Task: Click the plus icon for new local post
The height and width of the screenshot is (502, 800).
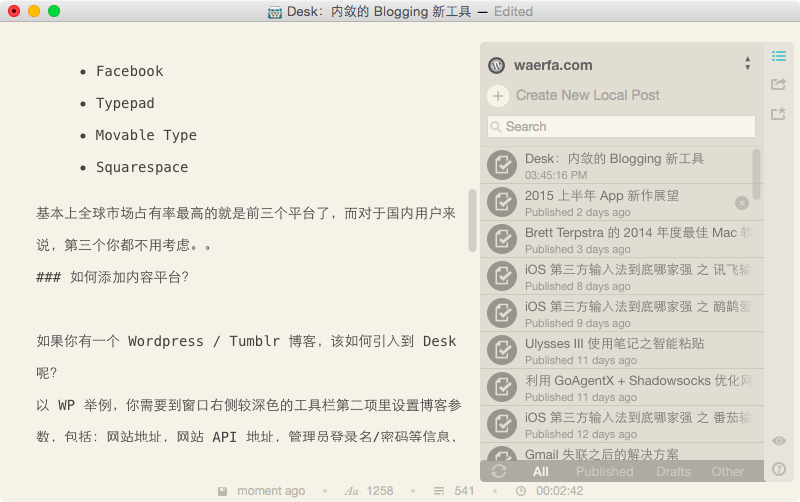Action: coord(498,95)
